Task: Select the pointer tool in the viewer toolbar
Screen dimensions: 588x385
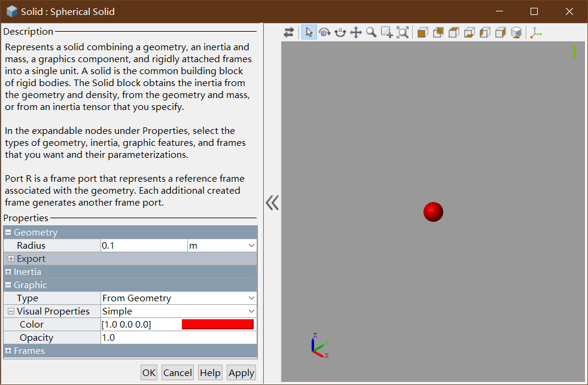Action: click(309, 32)
